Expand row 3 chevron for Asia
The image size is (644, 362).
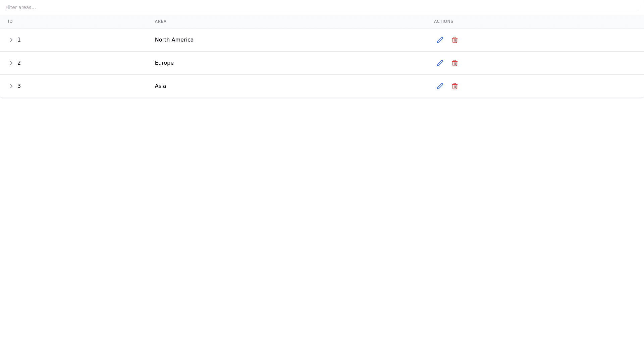pos(11,86)
